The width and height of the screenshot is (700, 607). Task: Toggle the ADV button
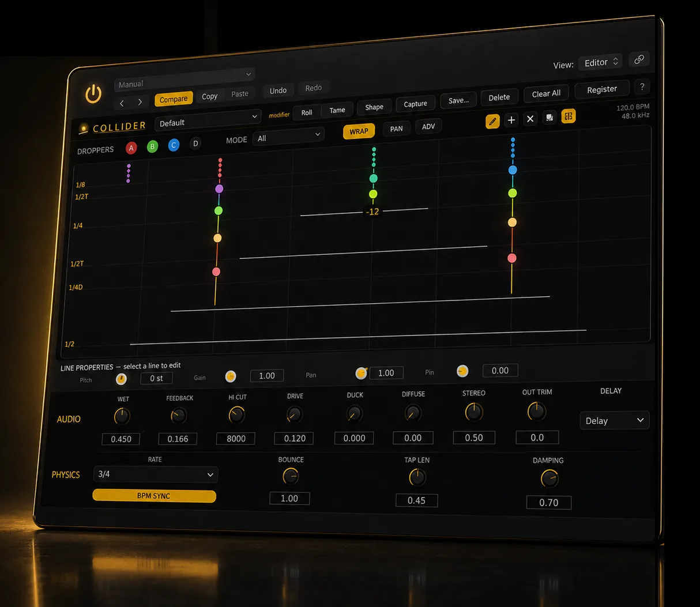[428, 127]
